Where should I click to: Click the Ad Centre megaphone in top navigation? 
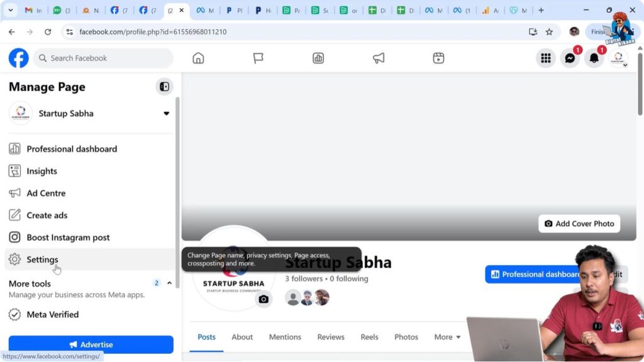tap(379, 58)
